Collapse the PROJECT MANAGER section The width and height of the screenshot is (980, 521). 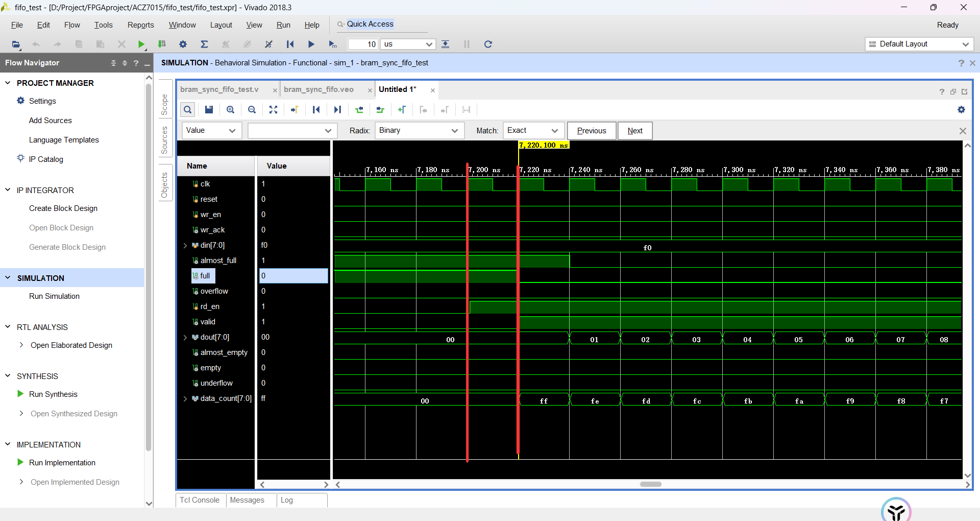point(8,83)
